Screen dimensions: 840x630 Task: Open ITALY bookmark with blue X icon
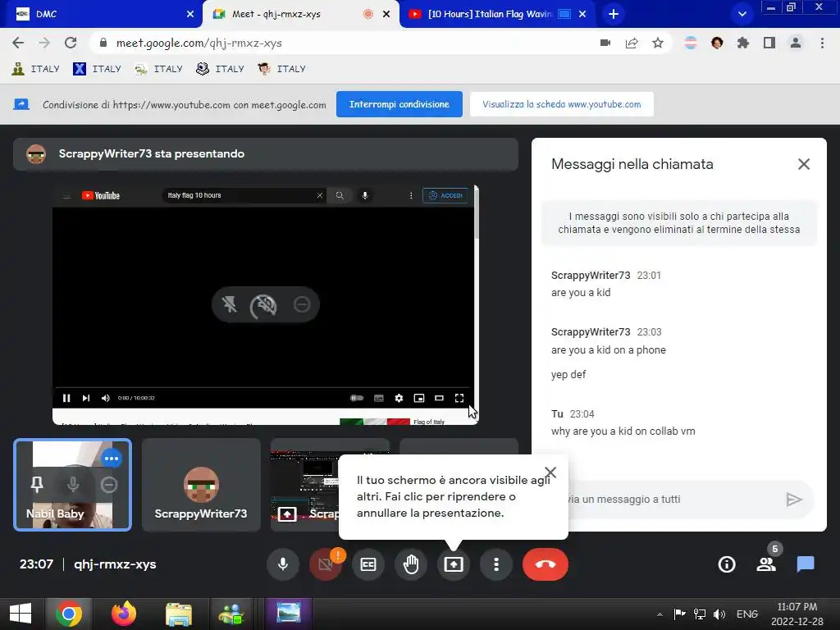tap(97, 69)
